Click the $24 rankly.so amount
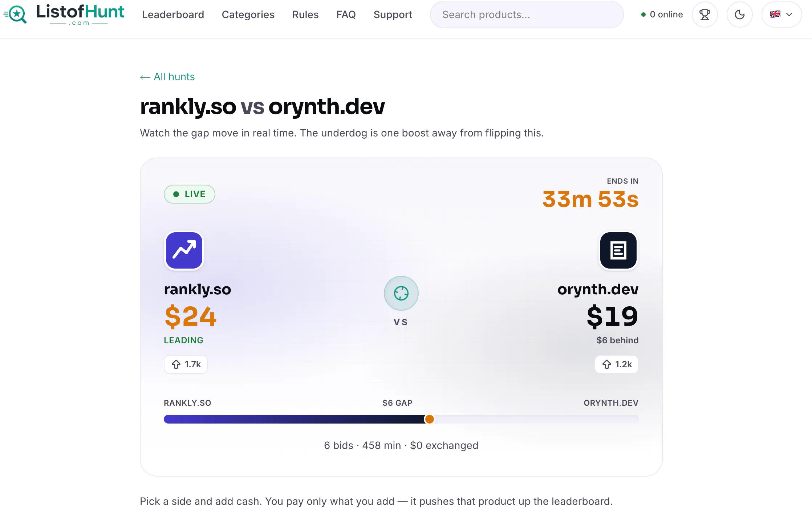Image resolution: width=812 pixels, height=519 pixels. pyautogui.click(x=191, y=316)
